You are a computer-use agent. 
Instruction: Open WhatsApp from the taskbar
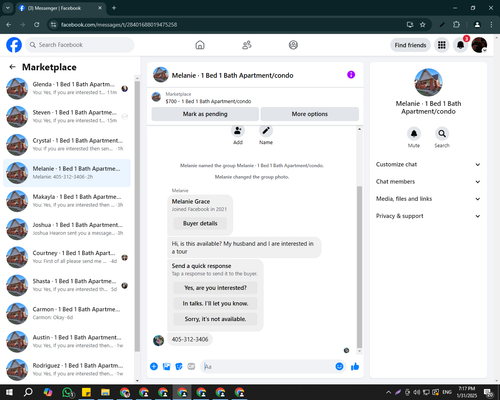tap(68, 392)
